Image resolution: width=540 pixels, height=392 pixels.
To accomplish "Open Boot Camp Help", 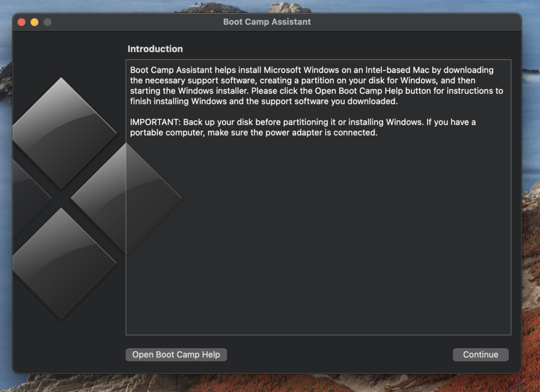I will tap(176, 355).
